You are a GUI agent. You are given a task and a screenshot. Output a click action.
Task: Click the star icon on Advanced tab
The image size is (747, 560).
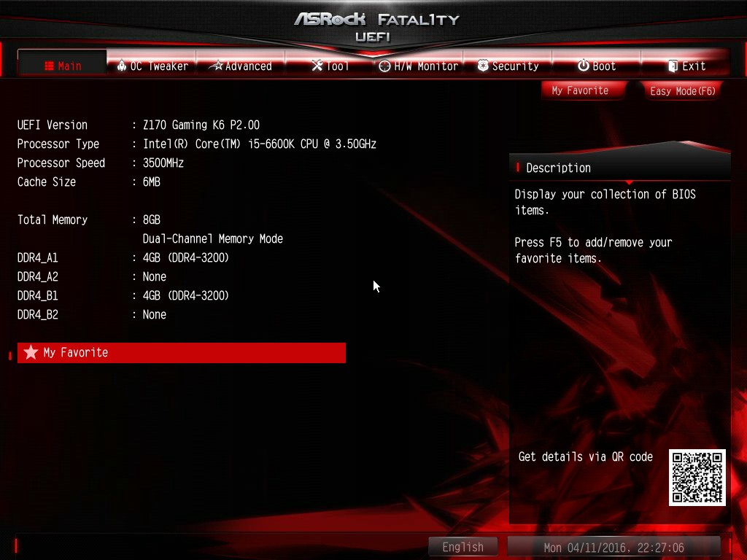(x=216, y=65)
